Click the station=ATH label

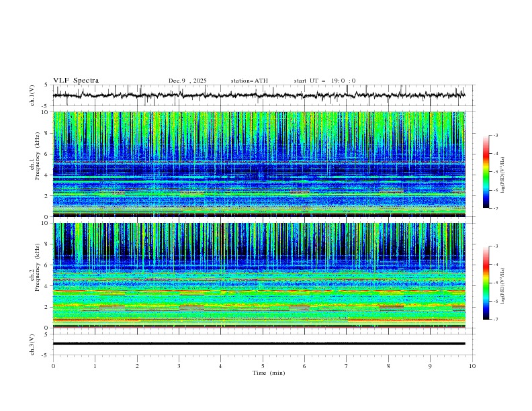click(x=249, y=81)
